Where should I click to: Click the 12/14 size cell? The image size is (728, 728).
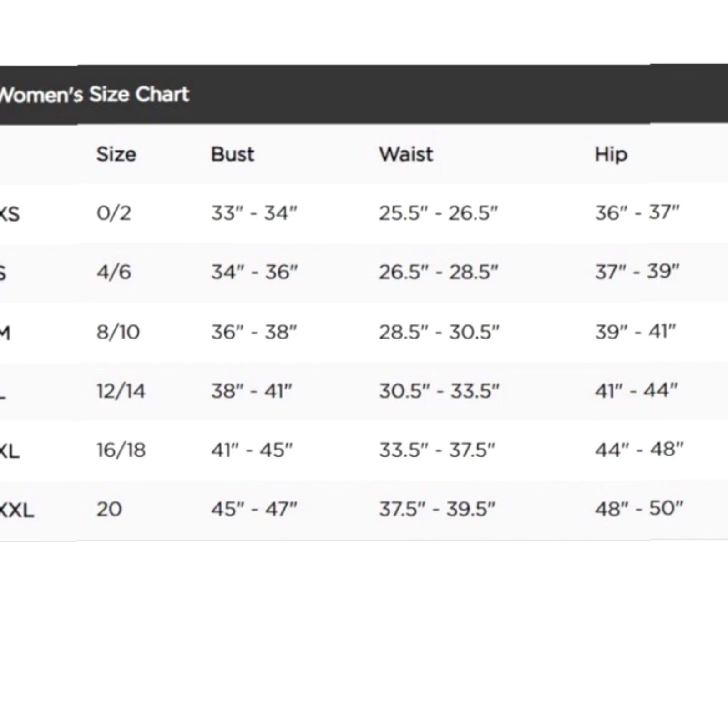click(121, 391)
